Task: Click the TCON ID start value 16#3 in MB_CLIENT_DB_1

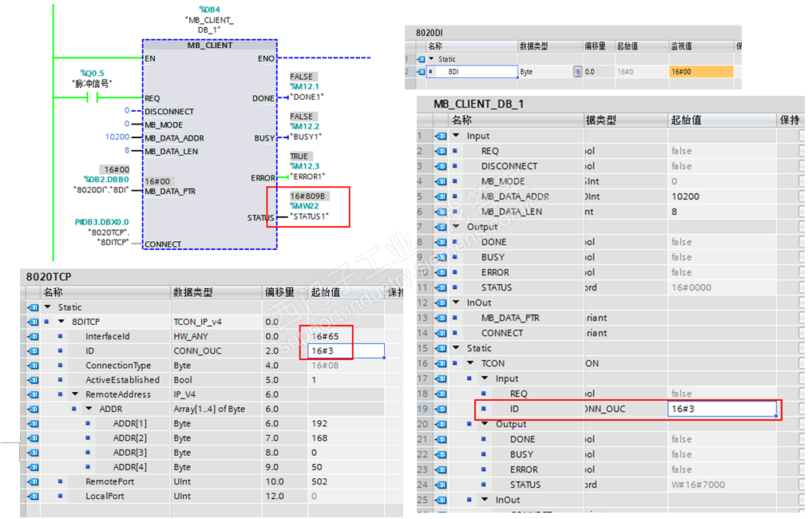Action: (723, 409)
